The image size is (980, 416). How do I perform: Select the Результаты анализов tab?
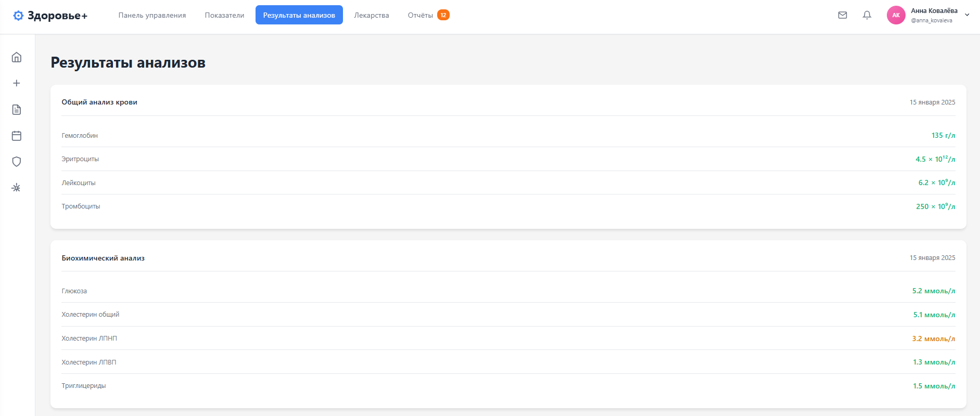(299, 15)
